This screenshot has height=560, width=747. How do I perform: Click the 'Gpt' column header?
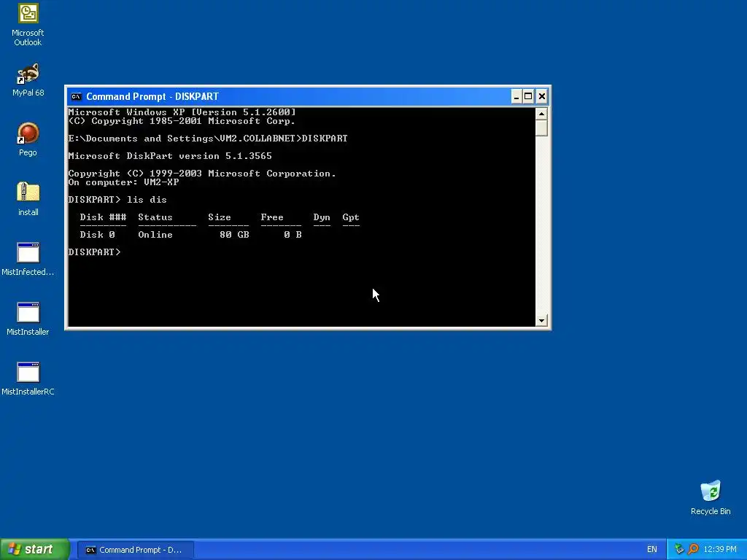(351, 217)
